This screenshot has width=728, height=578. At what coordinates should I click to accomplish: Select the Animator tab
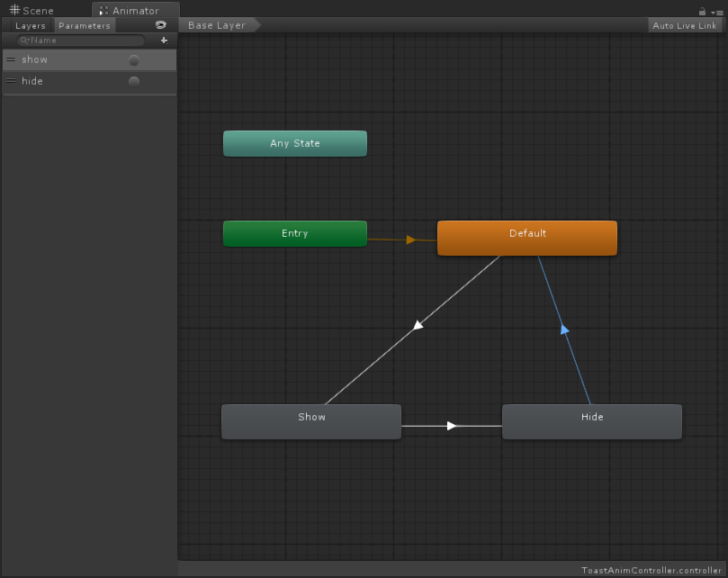[x=135, y=10]
